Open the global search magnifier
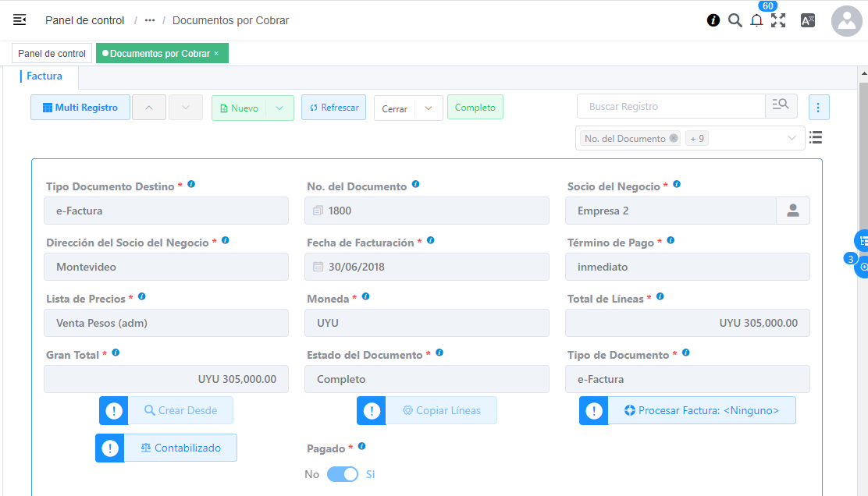The image size is (868, 496). (735, 20)
